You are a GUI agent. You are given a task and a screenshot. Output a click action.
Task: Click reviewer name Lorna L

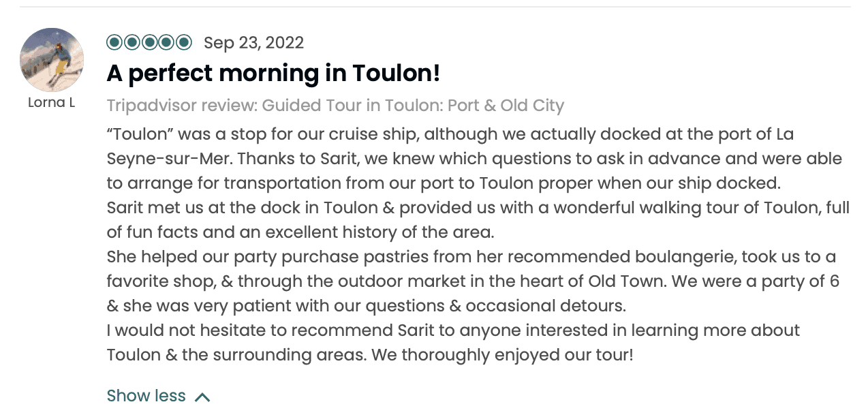tap(52, 103)
